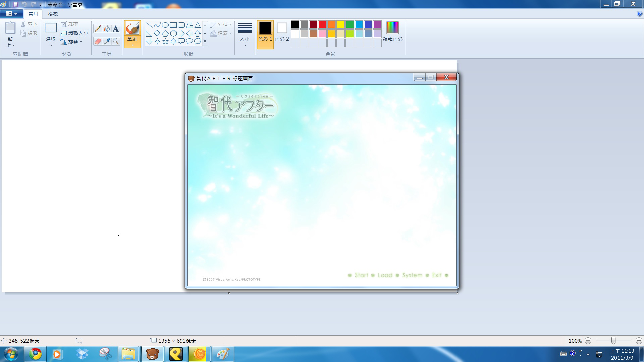Pick the red color swatch

322,24
